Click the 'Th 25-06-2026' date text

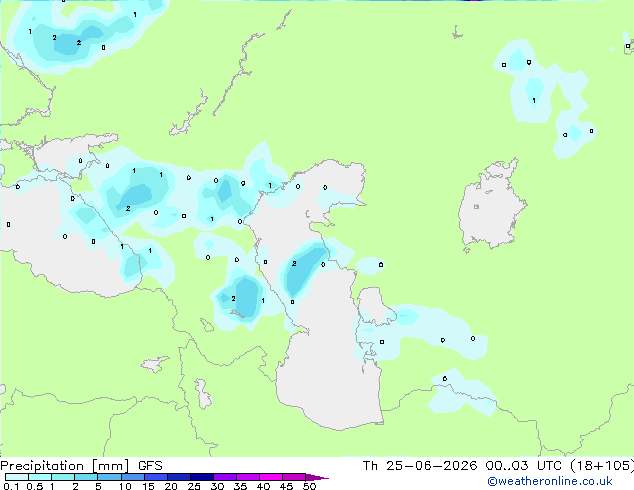coord(420,466)
